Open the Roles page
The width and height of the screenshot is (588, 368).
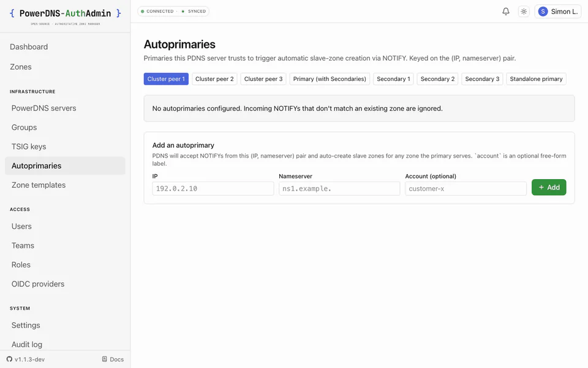point(21,264)
